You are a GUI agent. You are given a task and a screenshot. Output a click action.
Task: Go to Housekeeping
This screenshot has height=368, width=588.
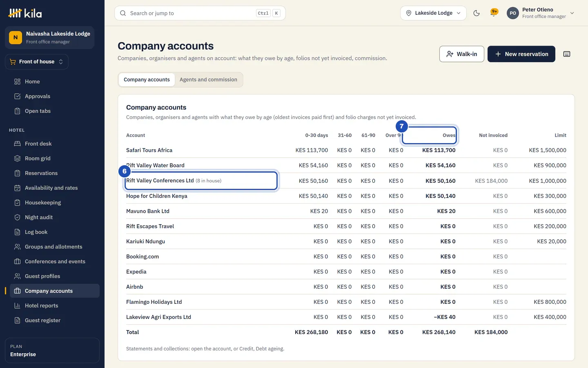point(55,202)
